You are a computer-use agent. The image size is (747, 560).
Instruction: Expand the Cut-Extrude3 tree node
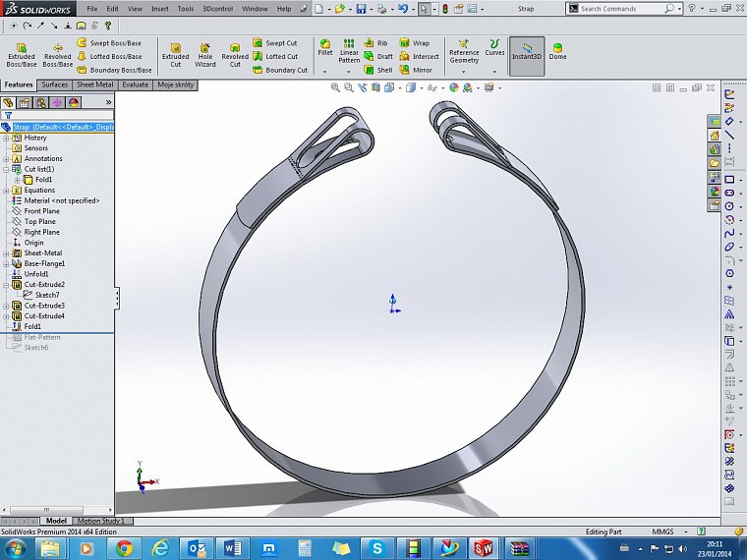[x=6, y=306]
